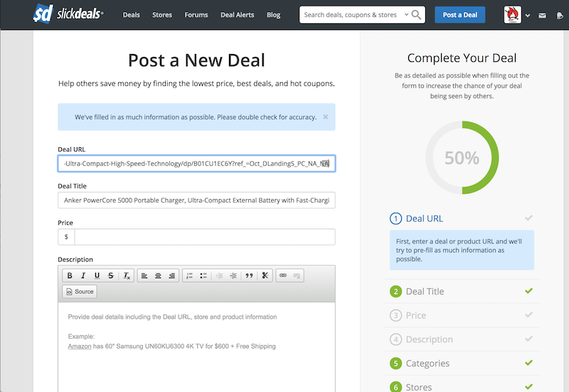
Task: Insert a numbered list
Action: pos(189,275)
